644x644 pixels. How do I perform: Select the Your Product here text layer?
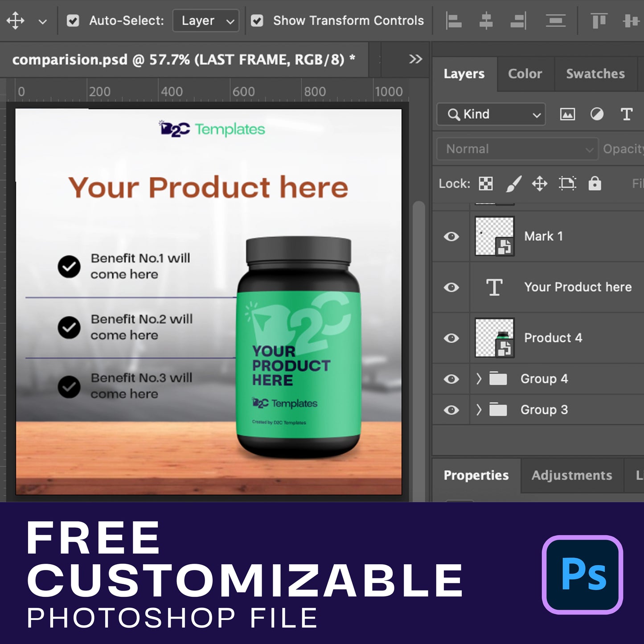(x=578, y=287)
